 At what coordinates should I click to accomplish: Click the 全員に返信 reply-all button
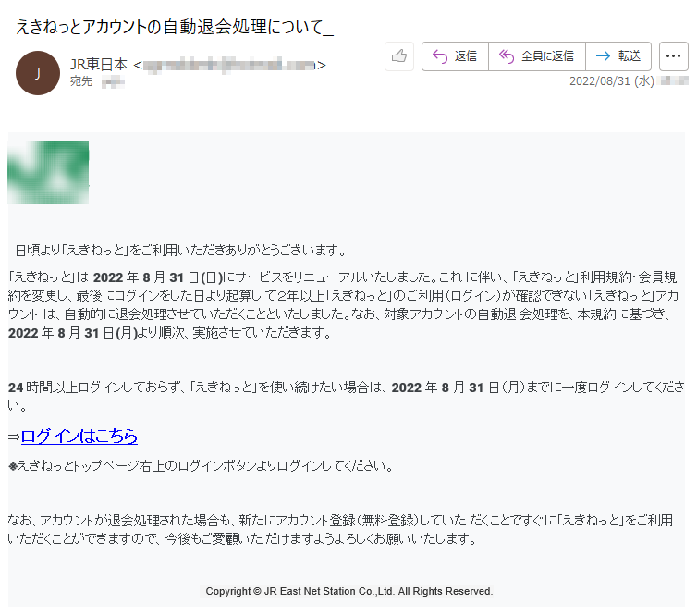click(x=537, y=56)
